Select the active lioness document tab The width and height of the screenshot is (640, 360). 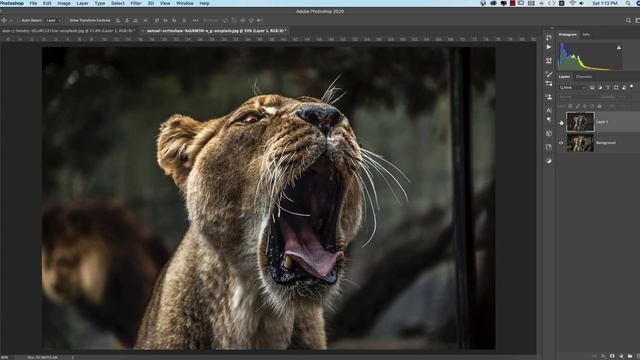(215, 31)
